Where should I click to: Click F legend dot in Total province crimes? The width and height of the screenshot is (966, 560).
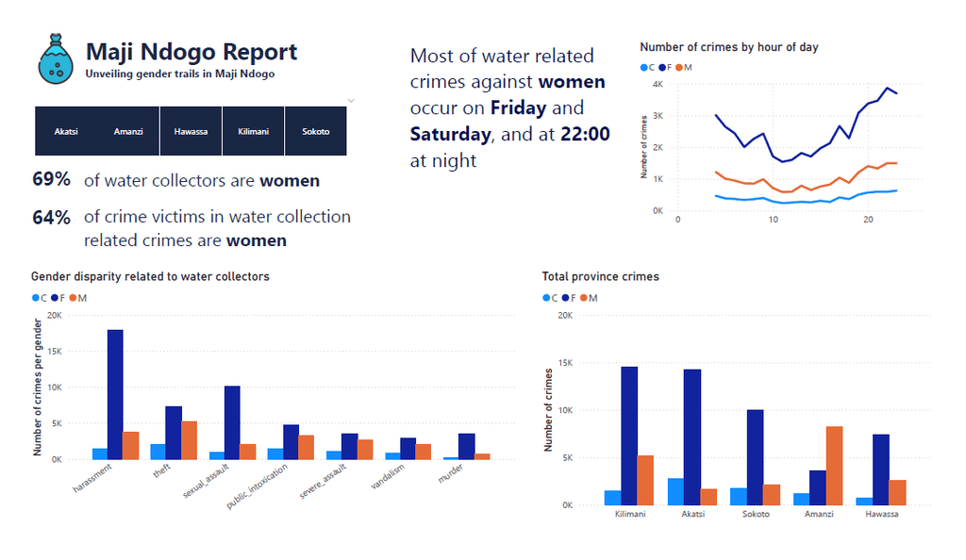point(565,298)
